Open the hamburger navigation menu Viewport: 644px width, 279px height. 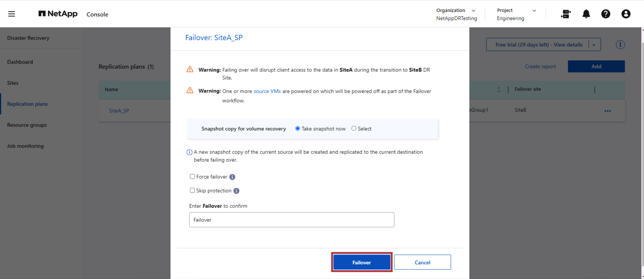[x=11, y=14]
